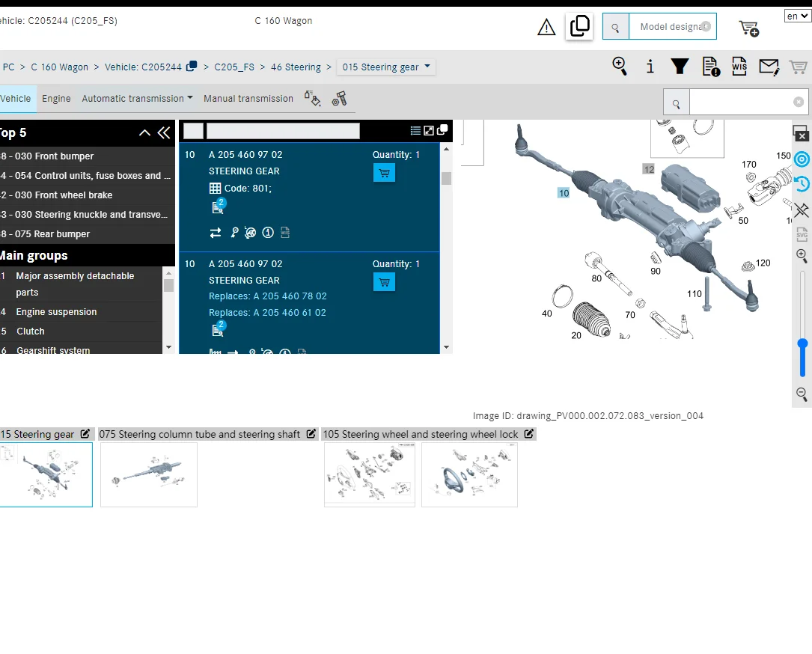Open the grey shopping cart in toolbar

click(x=798, y=67)
